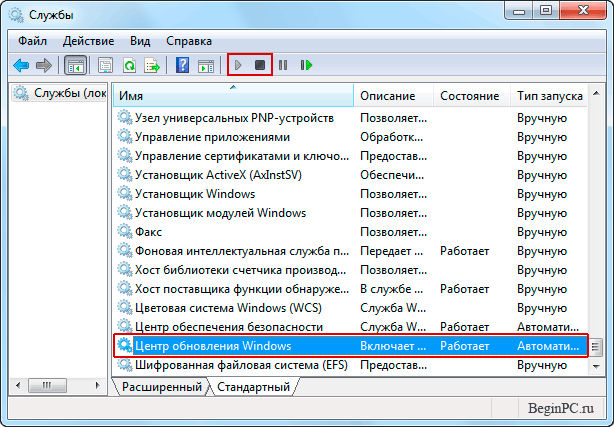
Task: Click Автомати... startup type of Центр обеспечения безопасности
Action: click(548, 327)
